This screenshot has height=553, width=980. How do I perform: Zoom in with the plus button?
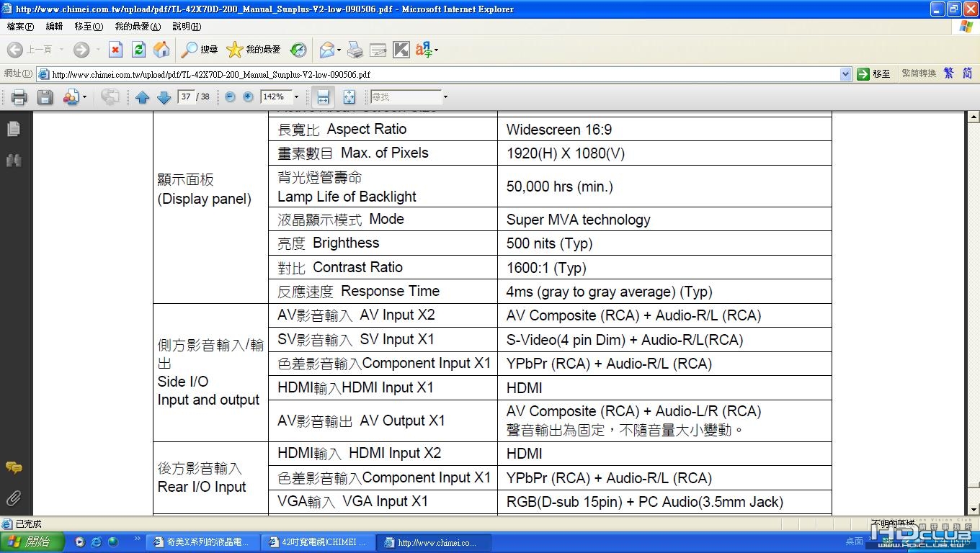coord(248,96)
